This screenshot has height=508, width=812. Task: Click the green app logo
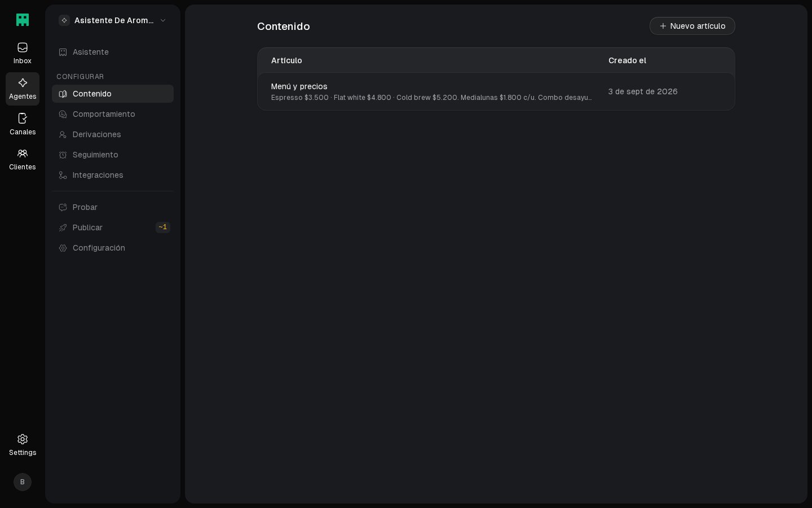(x=23, y=20)
